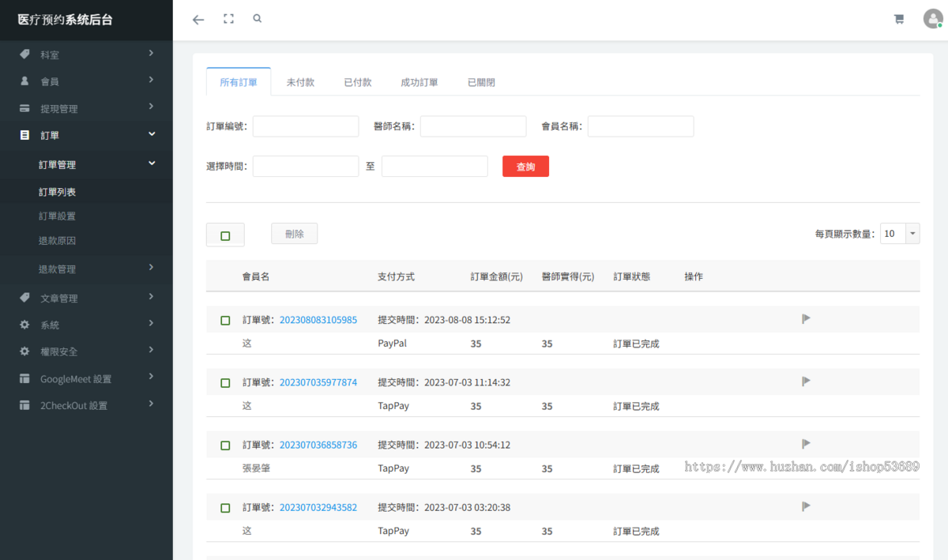This screenshot has height=560, width=948.
Task: Click flag icon for order 202307032943582
Action: tap(807, 506)
